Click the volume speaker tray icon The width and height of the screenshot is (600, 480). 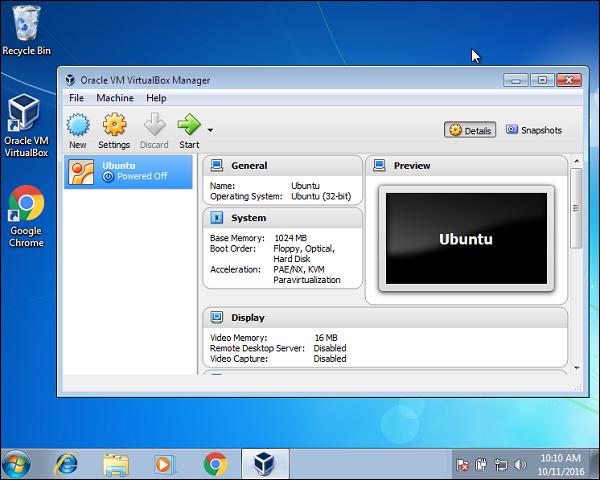click(519, 465)
